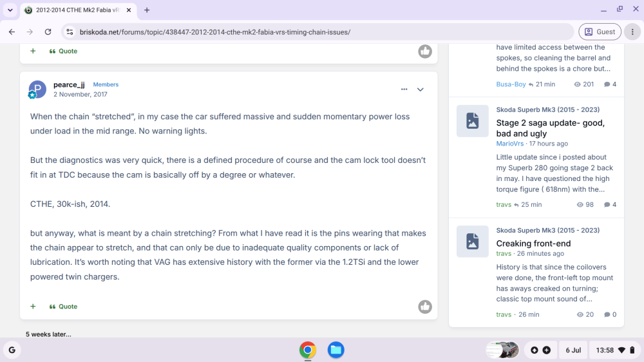
Task: Reload the page
Action: [x=48, y=32]
